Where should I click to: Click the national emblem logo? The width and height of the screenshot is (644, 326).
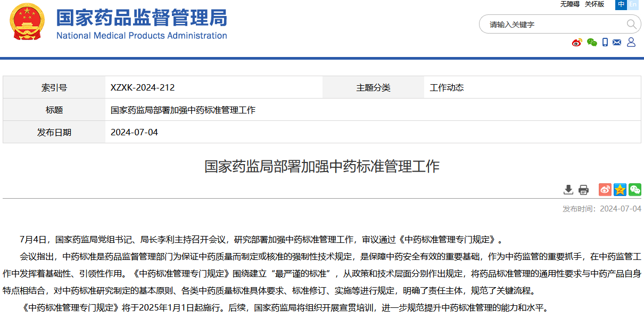(28, 22)
